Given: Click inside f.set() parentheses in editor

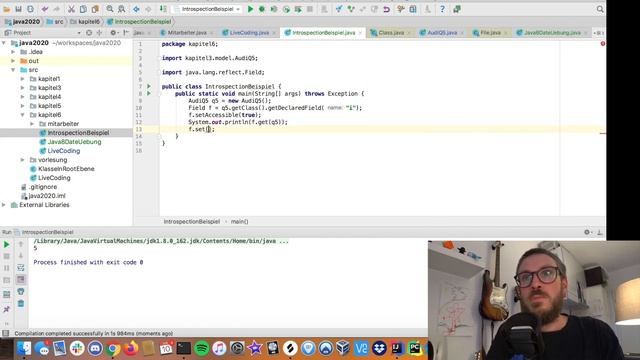Looking at the screenshot, I should (209, 129).
